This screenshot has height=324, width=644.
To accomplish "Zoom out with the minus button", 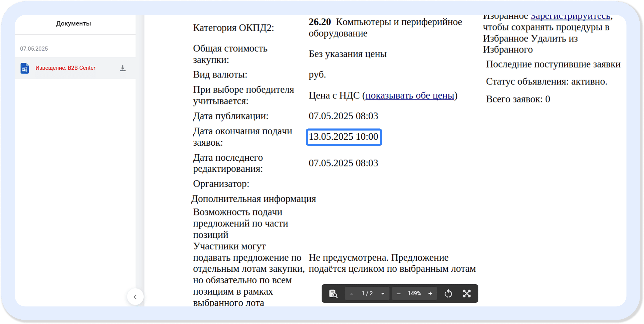I will pos(399,294).
